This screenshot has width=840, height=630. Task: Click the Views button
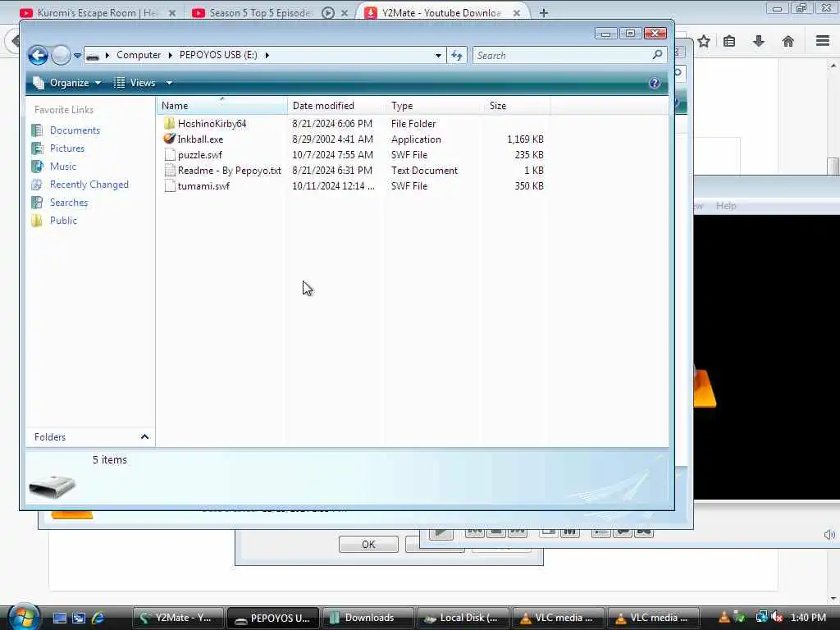[x=135, y=83]
